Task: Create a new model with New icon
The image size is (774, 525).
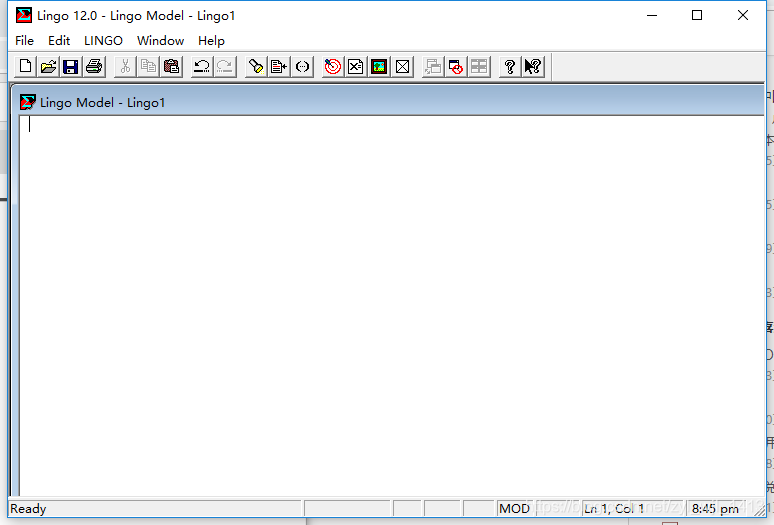Action: pos(25,66)
